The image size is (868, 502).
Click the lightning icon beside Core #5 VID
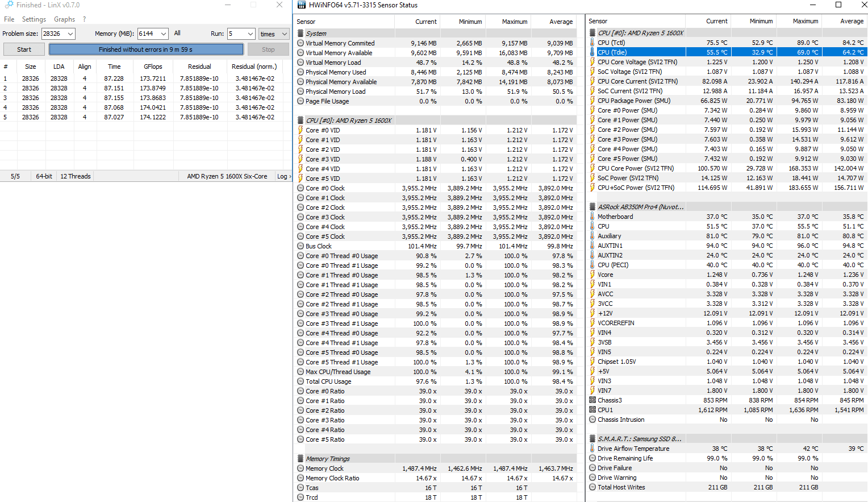(x=301, y=179)
